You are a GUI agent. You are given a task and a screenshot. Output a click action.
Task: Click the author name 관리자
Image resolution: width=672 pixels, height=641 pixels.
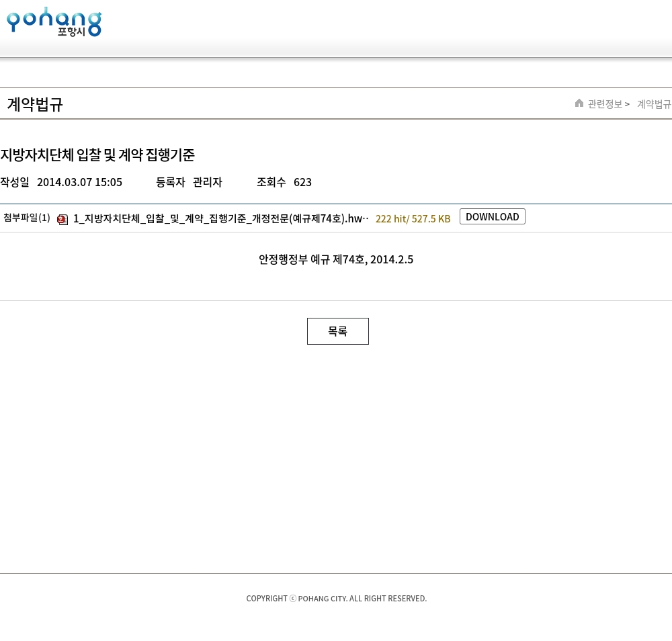(x=207, y=182)
